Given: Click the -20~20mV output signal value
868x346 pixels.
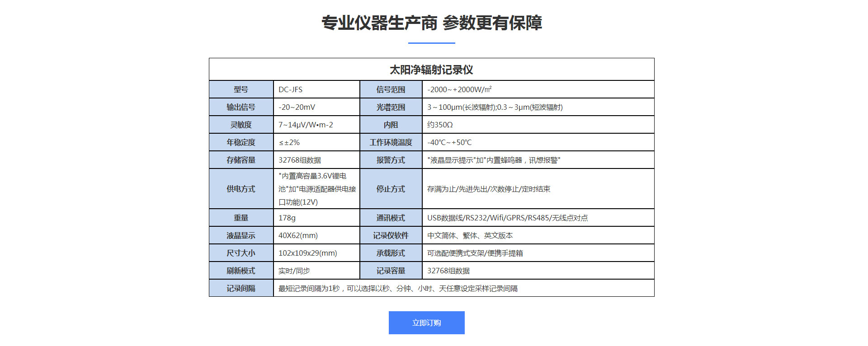Looking at the screenshot, I should 297,107.
